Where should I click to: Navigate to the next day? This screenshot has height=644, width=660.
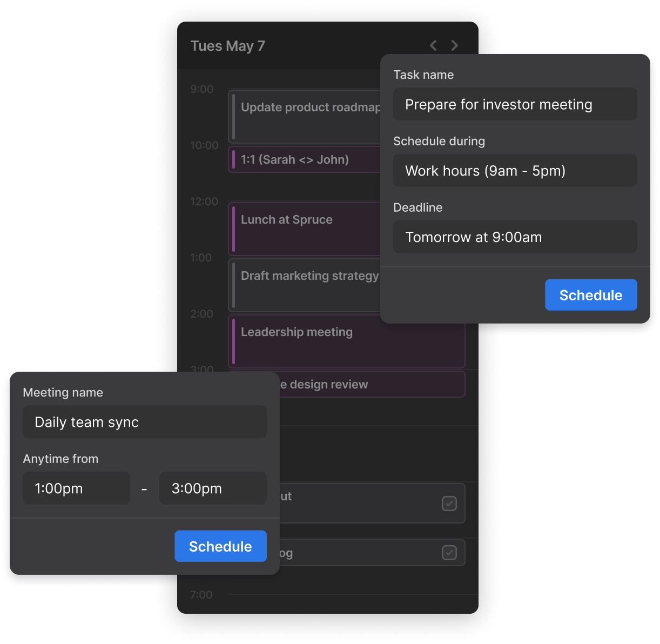pyautogui.click(x=454, y=45)
